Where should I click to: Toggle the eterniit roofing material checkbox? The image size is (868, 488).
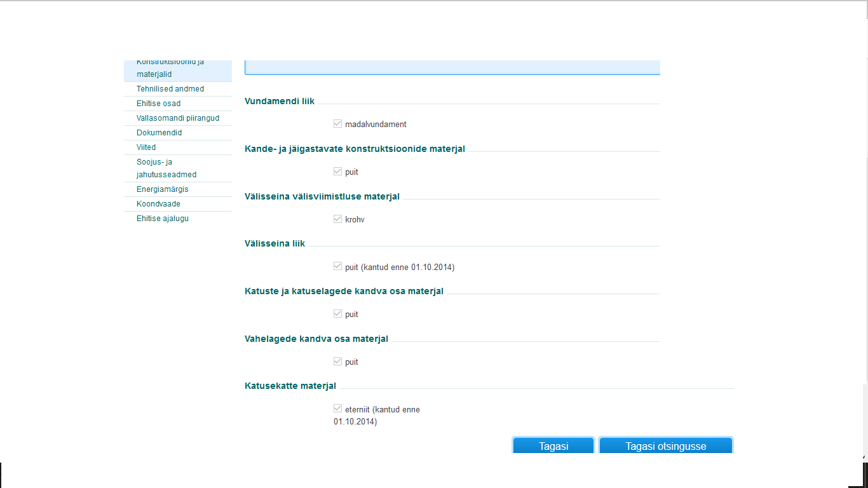tap(338, 409)
